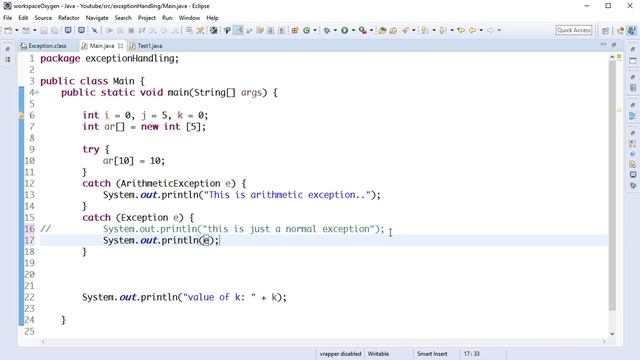This screenshot has width=640, height=360.
Task: Open the Window menu
Action: (189, 18)
